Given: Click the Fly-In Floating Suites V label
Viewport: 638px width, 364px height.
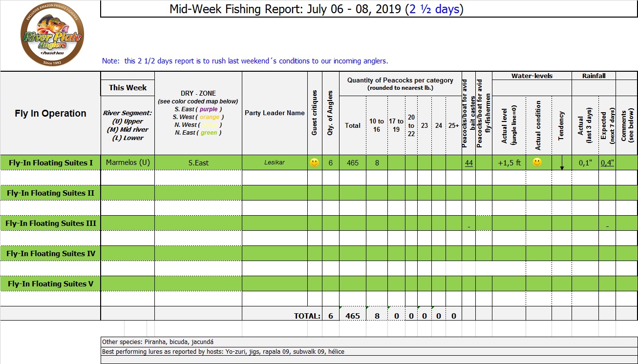Looking at the screenshot, I should point(50,284).
